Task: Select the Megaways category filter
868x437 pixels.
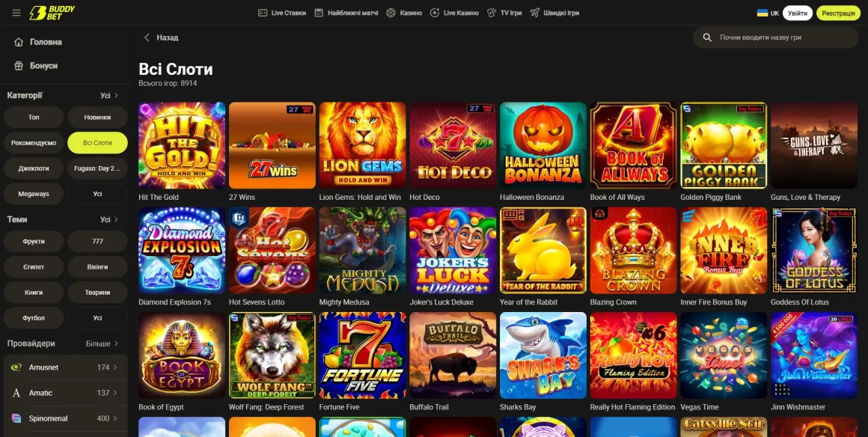Action: coord(34,194)
